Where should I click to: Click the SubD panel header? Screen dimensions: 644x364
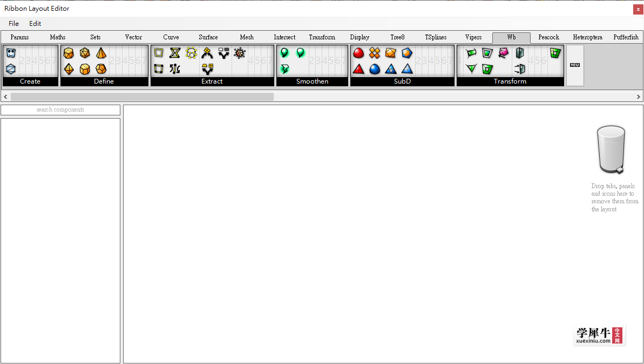tap(403, 81)
